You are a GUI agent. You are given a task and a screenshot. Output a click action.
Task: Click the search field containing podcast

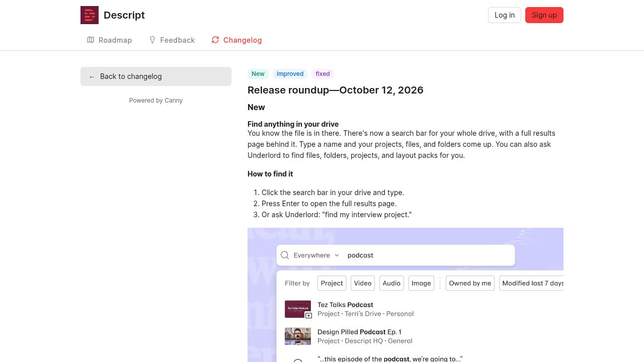pos(395,255)
